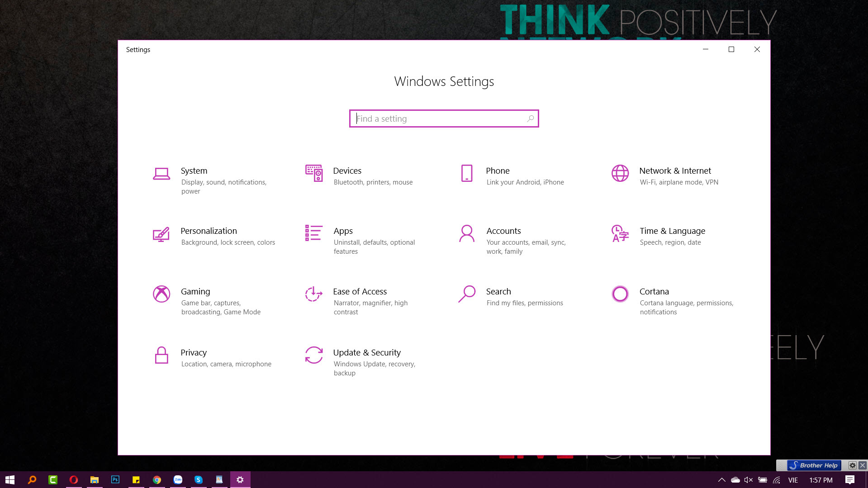
Task: Open the Windows Start menu
Action: [x=10, y=479]
